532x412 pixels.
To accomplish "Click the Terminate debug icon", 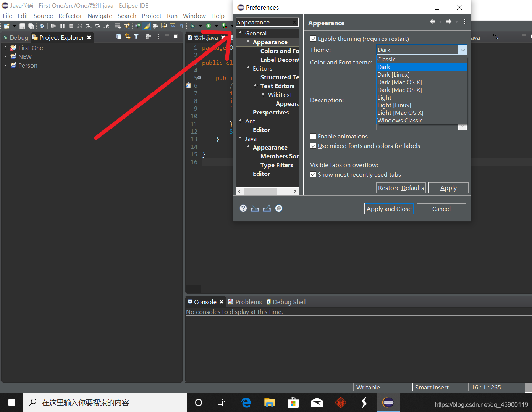I will 71,26.
